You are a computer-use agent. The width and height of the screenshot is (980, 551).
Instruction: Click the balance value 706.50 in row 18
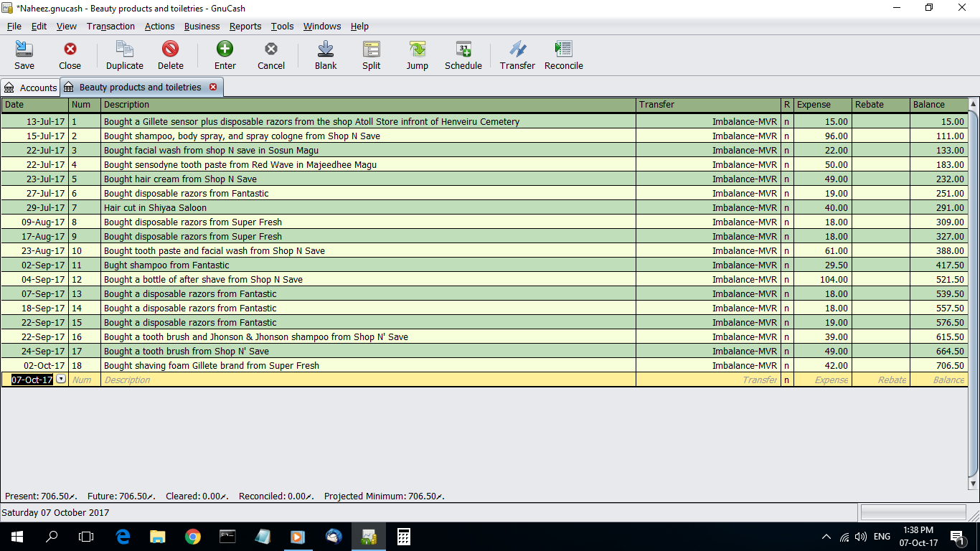(950, 365)
